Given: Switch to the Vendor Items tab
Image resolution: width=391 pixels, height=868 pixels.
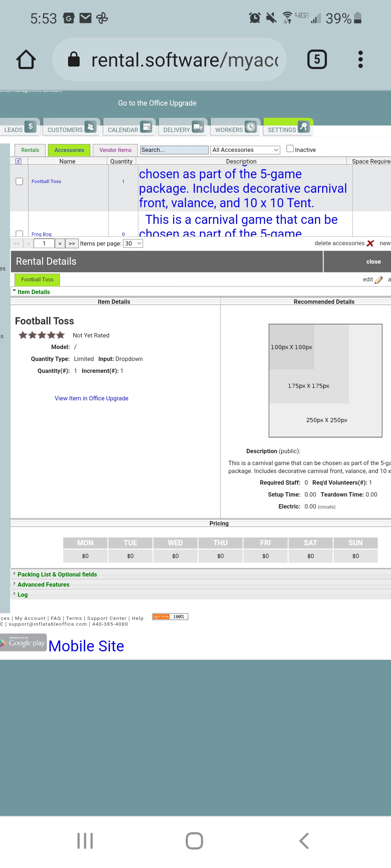Looking at the screenshot, I should 115,150.
